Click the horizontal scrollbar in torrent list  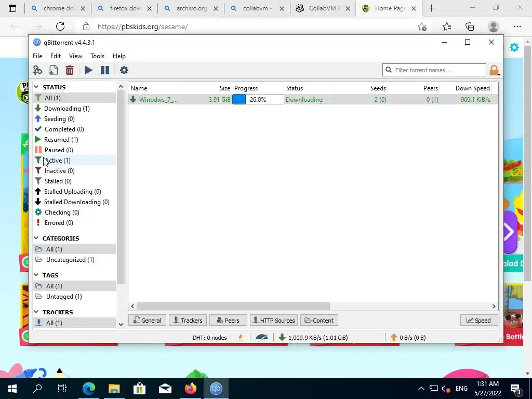pos(233,307)
